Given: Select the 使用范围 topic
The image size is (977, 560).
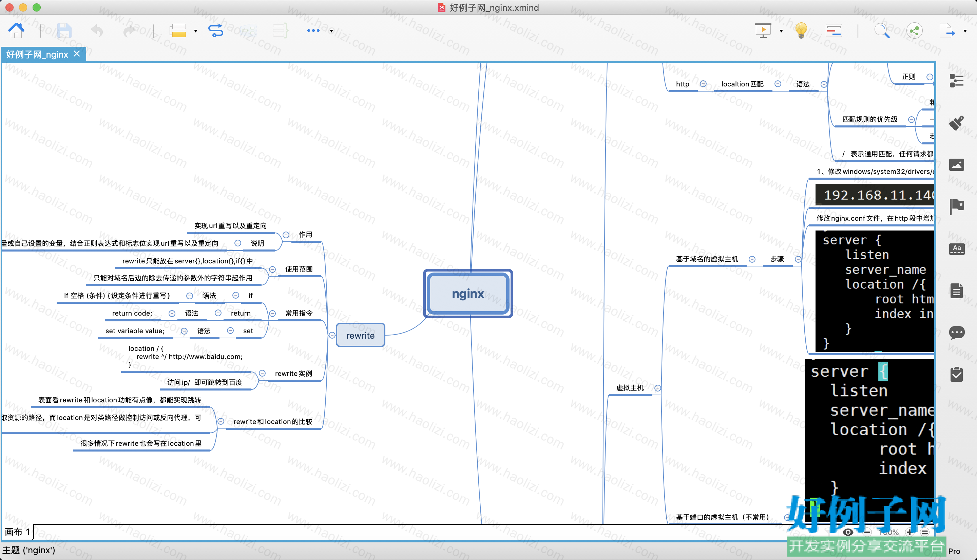Looking at the screenshot, I should [299, 269].
